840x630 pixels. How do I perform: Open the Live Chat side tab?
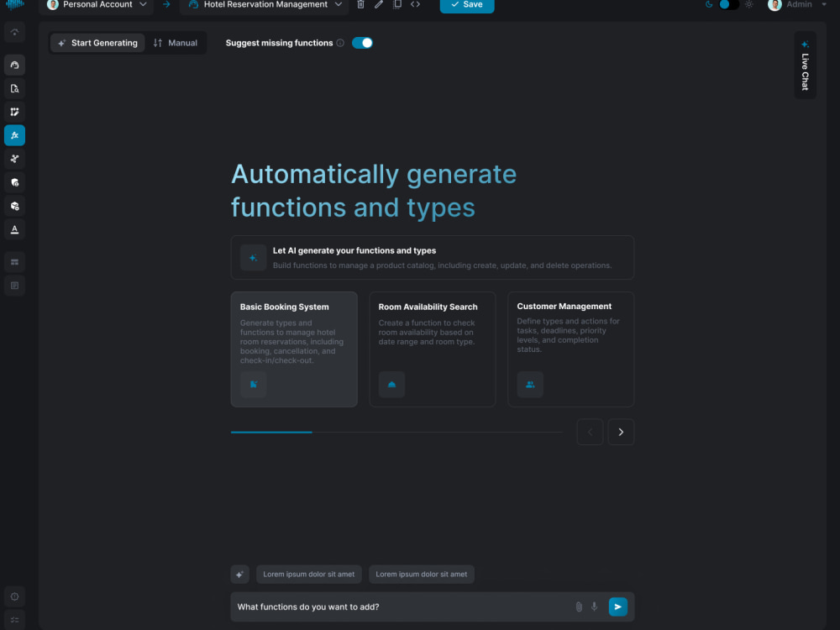(x=805, y=66)
